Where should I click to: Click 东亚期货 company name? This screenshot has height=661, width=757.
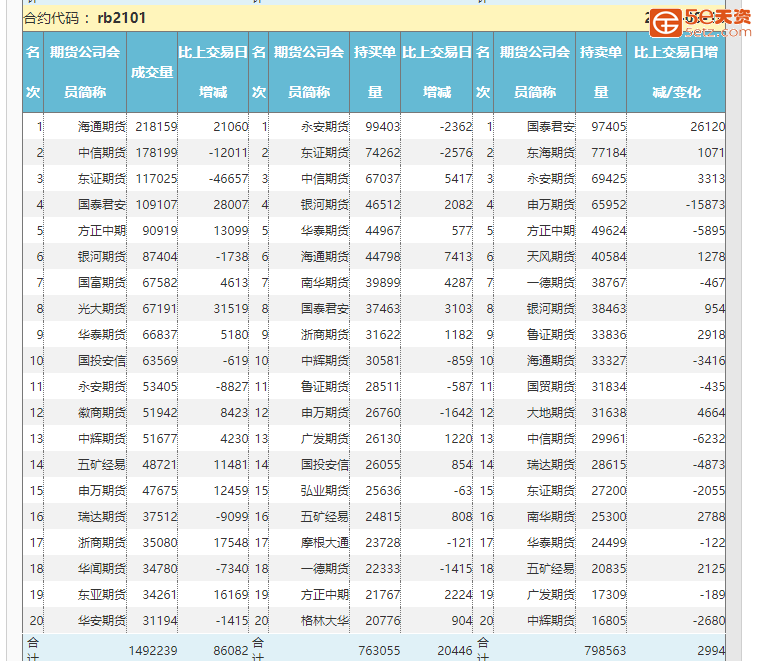(x=102, y=595)
